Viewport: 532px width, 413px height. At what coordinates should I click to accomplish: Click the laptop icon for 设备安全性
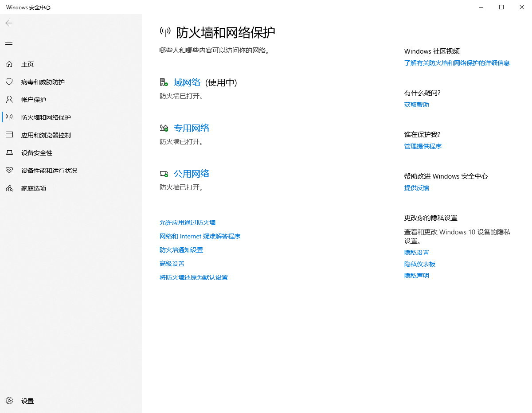[9, 153]
